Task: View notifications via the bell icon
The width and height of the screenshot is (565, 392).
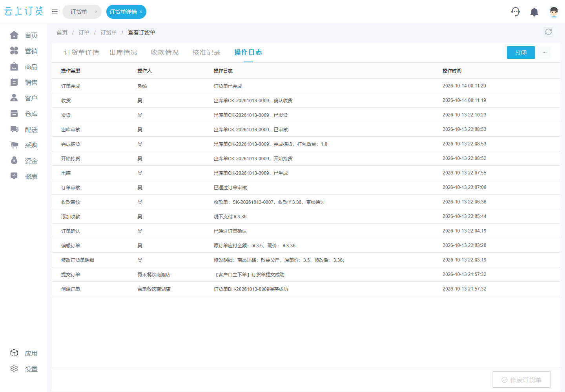Action: (x=534, y=12)
